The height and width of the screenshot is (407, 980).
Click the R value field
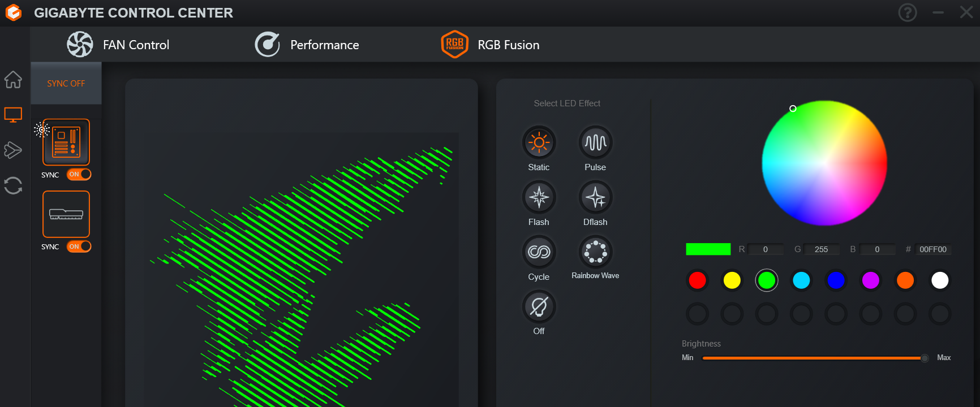point(766,249)
